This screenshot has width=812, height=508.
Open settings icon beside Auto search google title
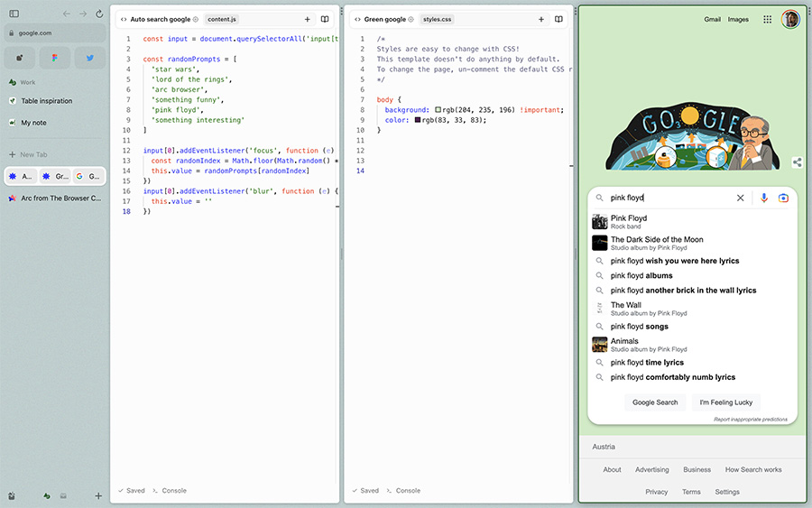195,19
